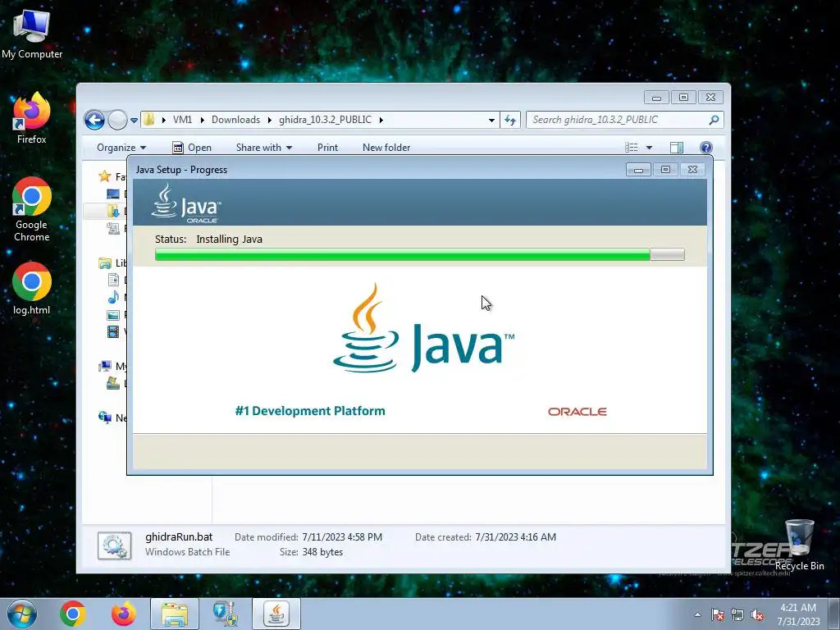840x630 pixels.
Task: Expand the arrow after Downloads breadcrumb
Action: (269, 120)
